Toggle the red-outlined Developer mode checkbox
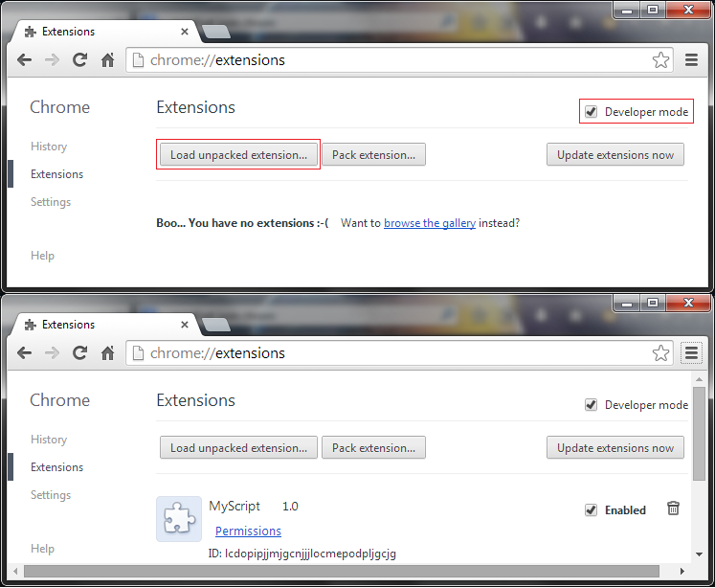Viewport: 715px width, 588px height. click(x=591, y=112)
